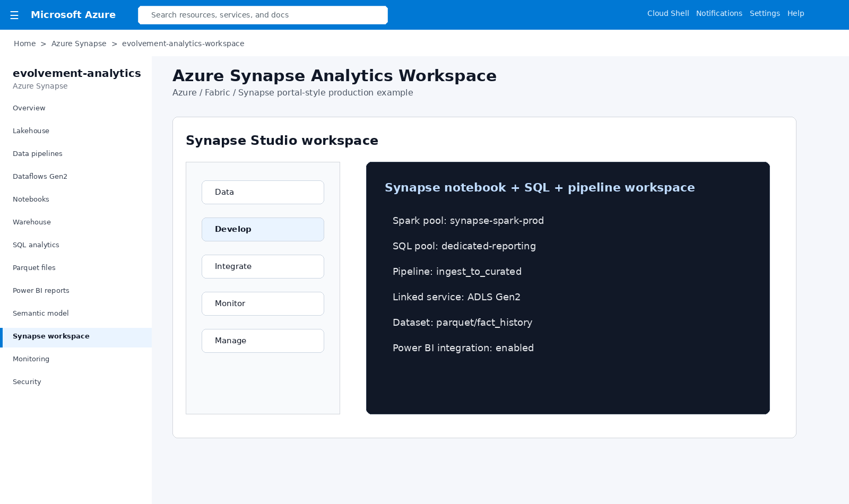Open the Help link
This screenshot has height=504, width=849.
click(x=795, y=13)
